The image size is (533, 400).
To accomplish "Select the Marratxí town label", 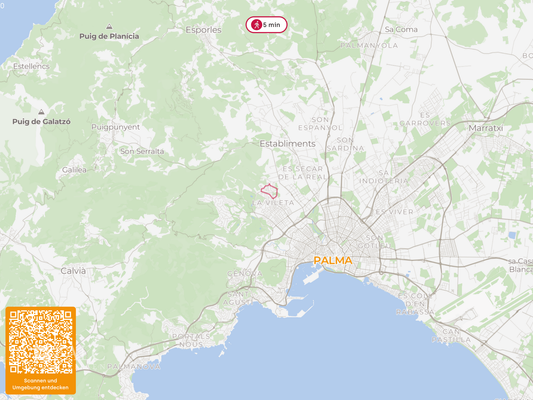I will (486, 128).
